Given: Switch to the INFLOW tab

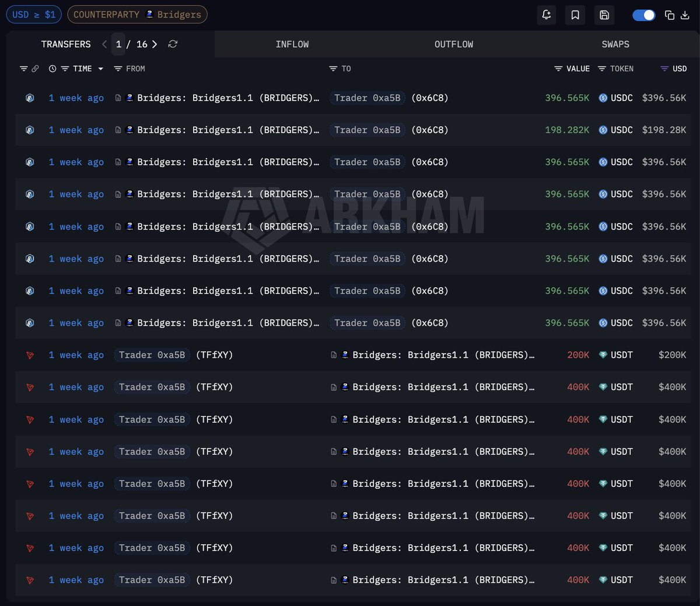Looking at the screenshot, I should 292,44.
